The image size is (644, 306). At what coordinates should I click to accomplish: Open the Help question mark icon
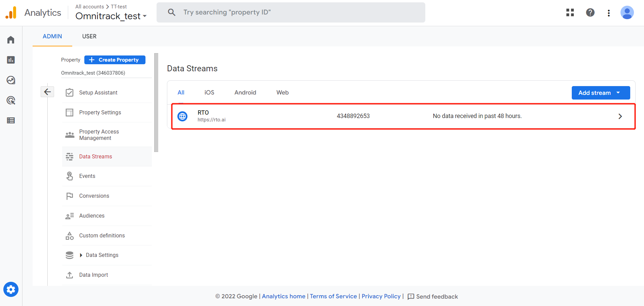590,12
